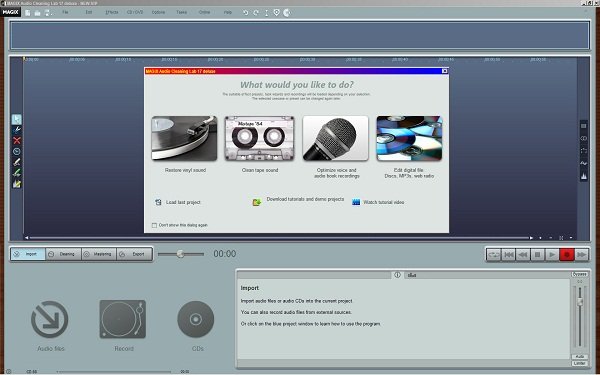The height and width of the screenshot is (375, 600).
Task: Click the Record turntable icon
Action: [122, 319]
